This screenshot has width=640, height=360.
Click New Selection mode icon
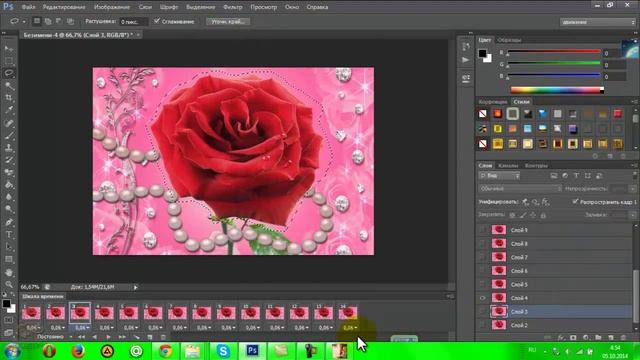point(37,21)
